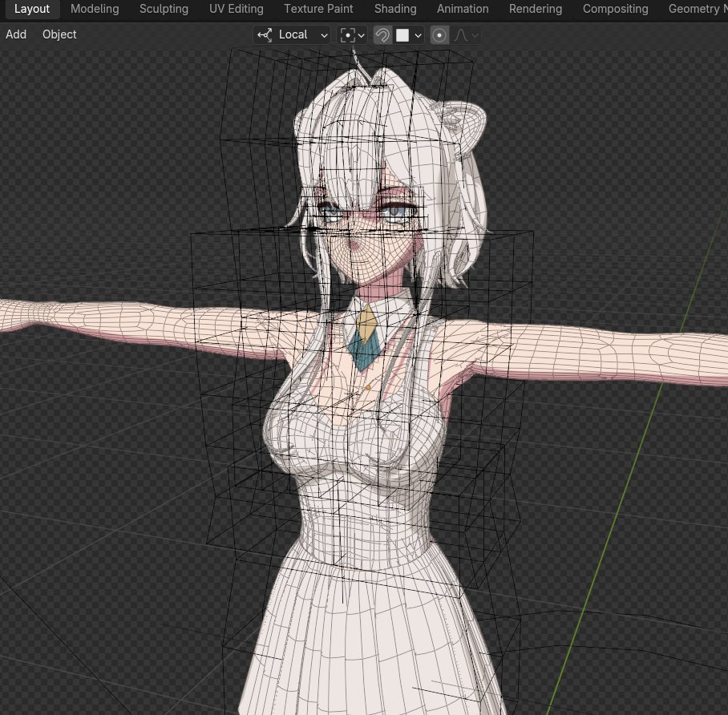The image size is (728, 715).
Task: Switch to the Shading workspace tab
Action: point(395,9)
